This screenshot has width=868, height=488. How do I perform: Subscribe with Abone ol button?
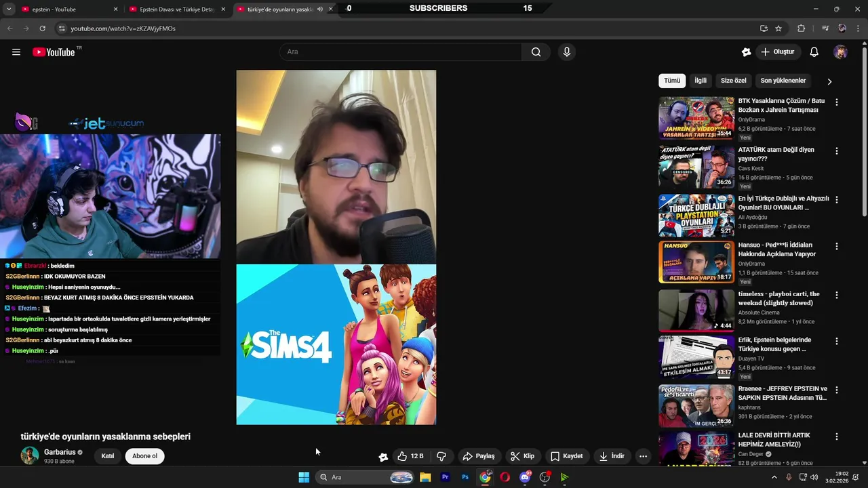(144, 456)
